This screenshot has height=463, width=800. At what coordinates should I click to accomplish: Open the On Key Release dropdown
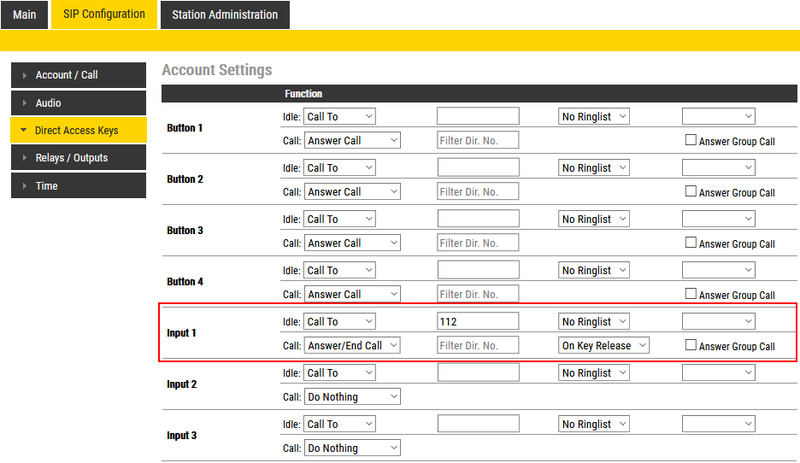coord(604,345)
